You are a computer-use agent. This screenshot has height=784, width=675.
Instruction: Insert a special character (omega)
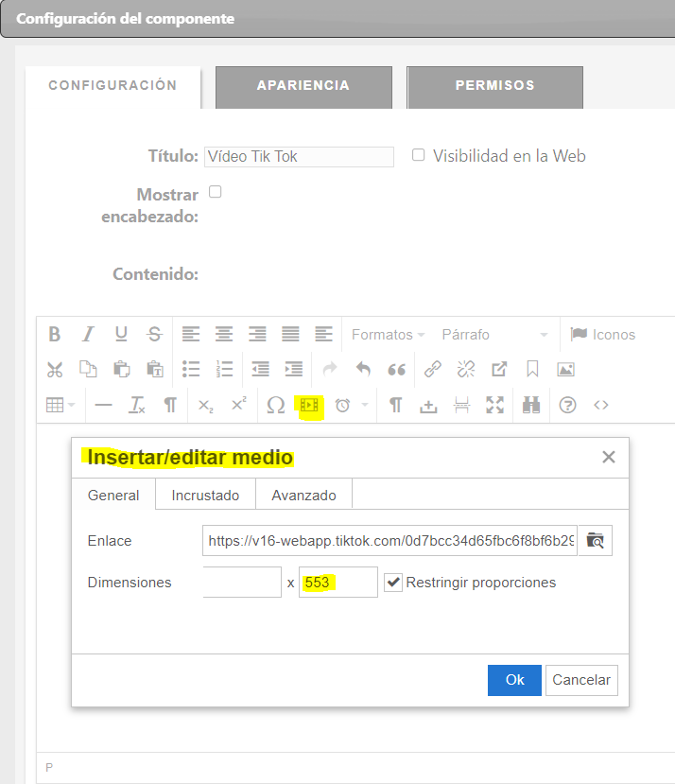click(275, 405)
